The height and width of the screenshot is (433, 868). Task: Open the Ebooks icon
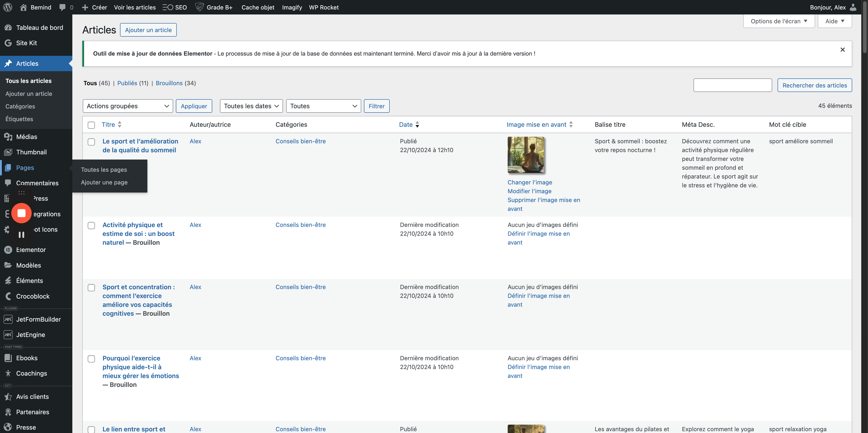tap(8, 358)
